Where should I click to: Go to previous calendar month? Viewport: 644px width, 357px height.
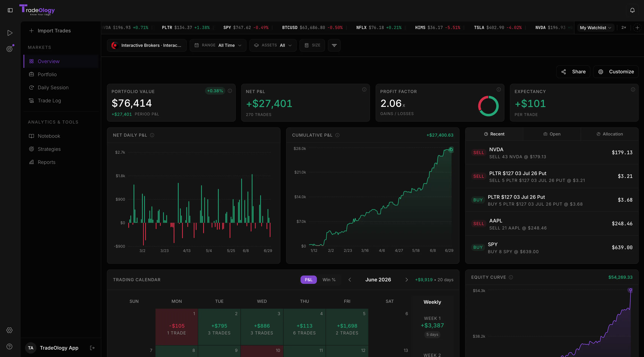(350, 279)
